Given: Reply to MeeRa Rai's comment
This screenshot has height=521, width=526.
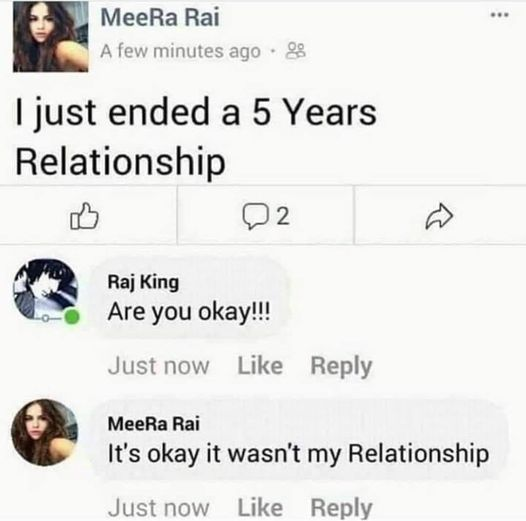Looking at the screenshot, I should [341, 508].
